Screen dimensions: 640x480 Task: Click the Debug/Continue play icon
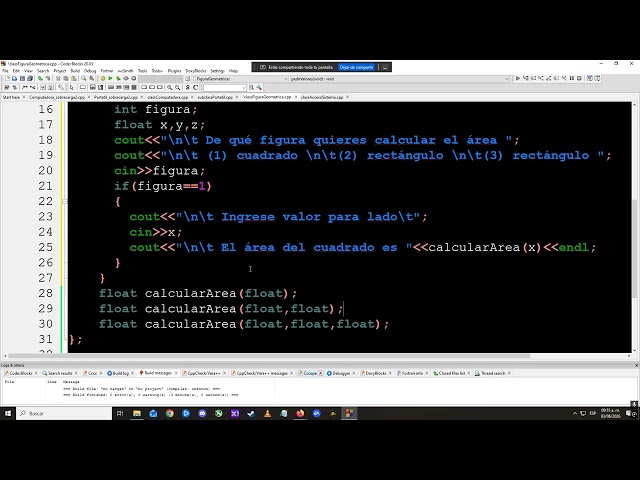pos(518,78)
